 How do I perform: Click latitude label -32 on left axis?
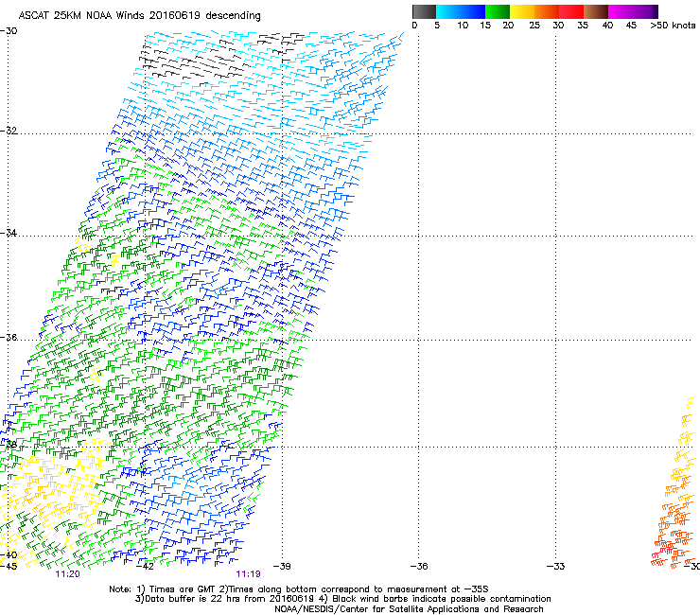coord(9,131)
